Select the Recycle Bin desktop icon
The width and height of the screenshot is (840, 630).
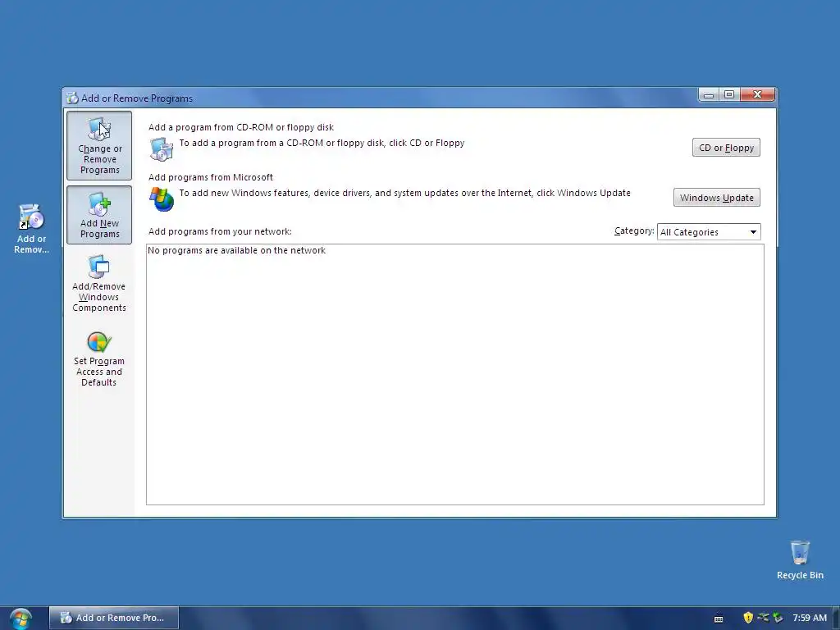[x=800, y=559]
